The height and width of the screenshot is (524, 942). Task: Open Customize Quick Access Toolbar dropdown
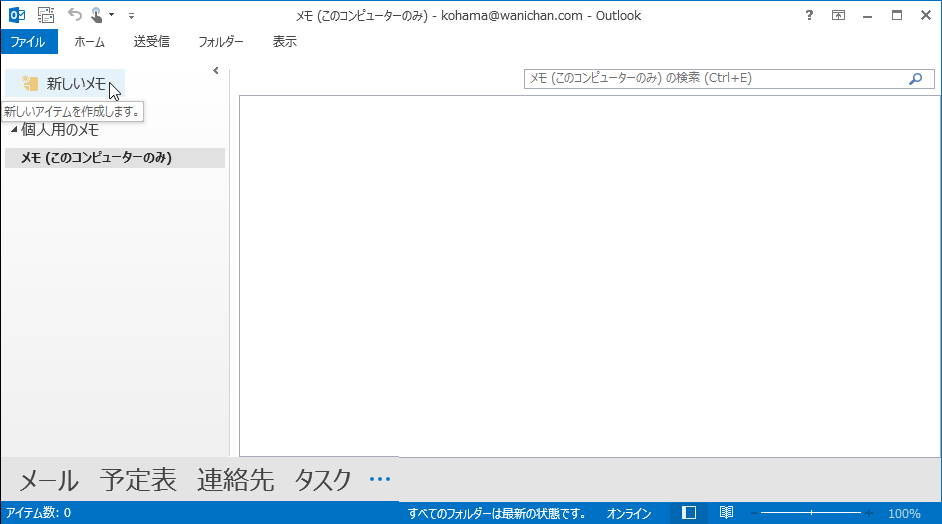132,16
